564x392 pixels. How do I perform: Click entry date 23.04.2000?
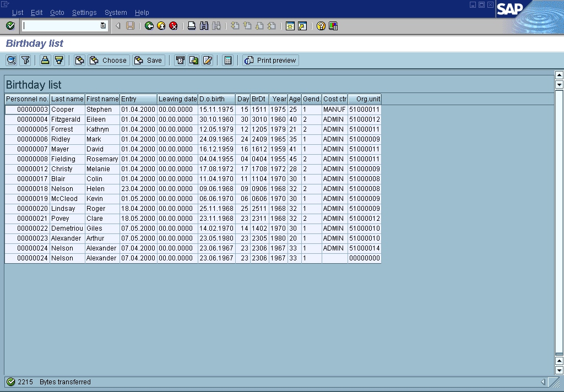click(x=138, y=189)
